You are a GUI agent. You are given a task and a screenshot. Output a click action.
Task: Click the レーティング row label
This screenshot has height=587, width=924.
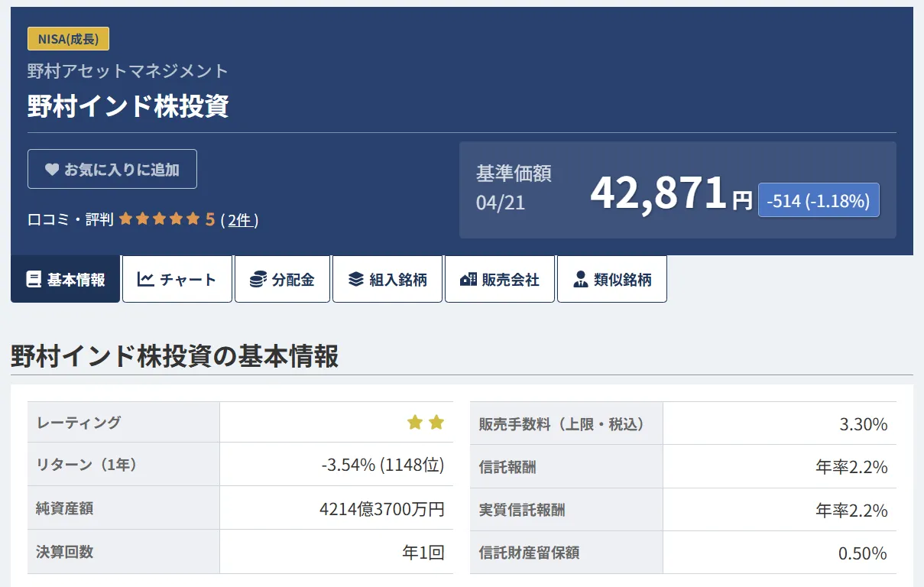[x=79, y=422]
